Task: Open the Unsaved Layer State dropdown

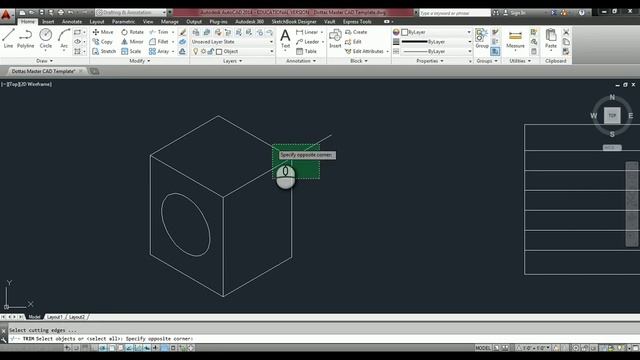Action: tap(232, 42)
